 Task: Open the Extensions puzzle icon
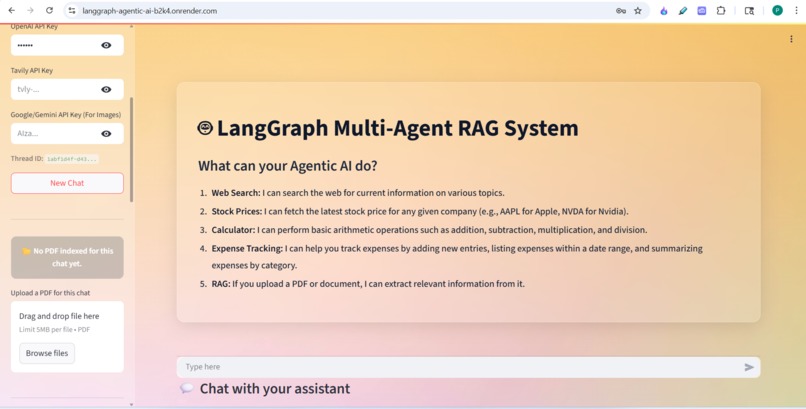tap(721, 10)
